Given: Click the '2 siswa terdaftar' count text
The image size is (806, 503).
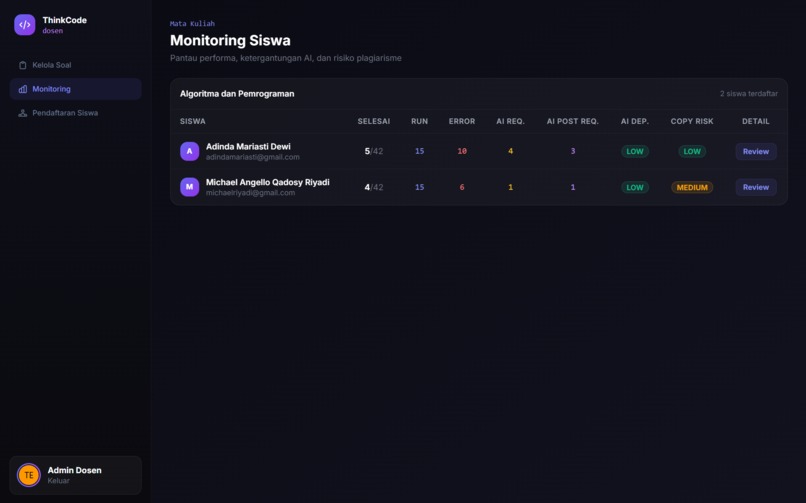Looking at the screenshot, I should [x=748, y=94].
